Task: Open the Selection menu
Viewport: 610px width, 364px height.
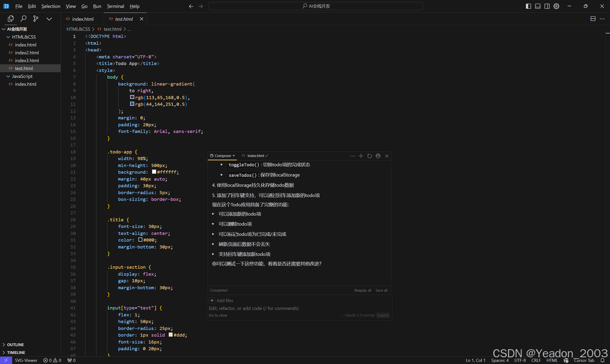Action: pyautogui.click(x=51, y=6)
